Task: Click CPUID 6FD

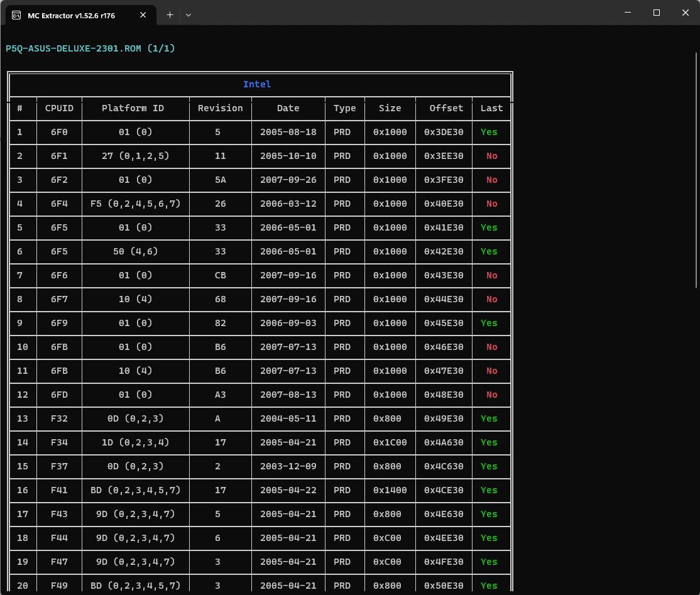Action: [59, 395]
